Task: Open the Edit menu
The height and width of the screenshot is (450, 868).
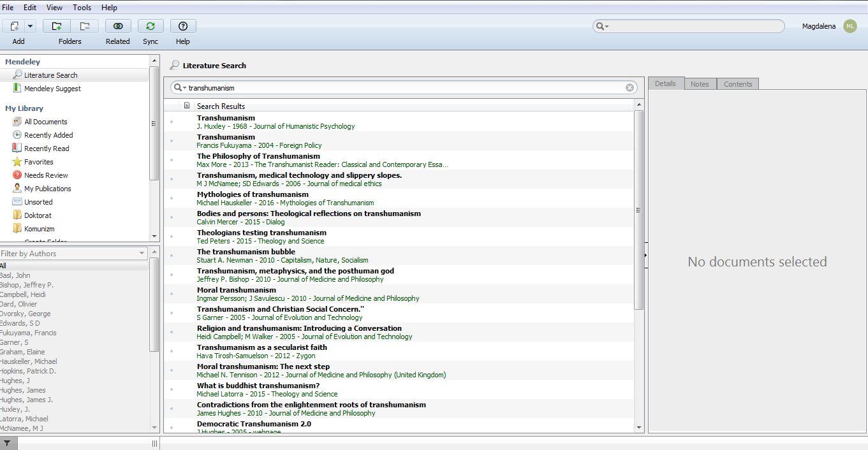Action: click(30, 8)
